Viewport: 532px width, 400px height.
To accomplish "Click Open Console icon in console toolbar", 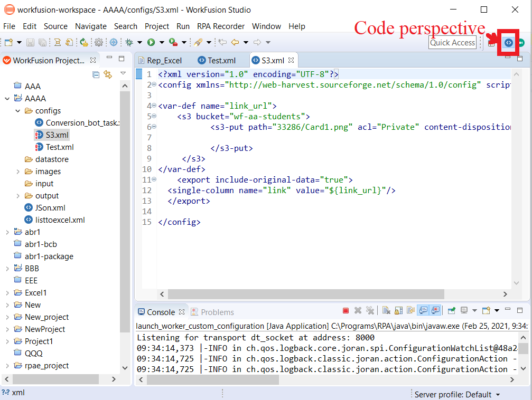I will (x=486, y=310).
